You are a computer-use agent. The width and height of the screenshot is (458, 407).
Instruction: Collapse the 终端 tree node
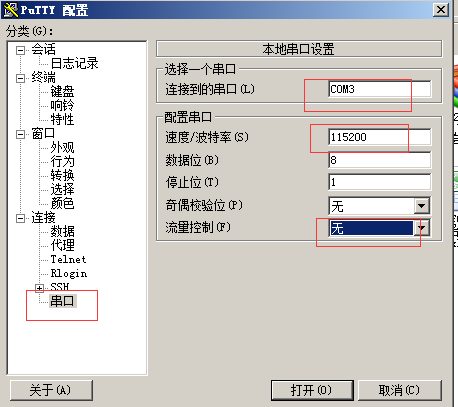coord(20,78)
